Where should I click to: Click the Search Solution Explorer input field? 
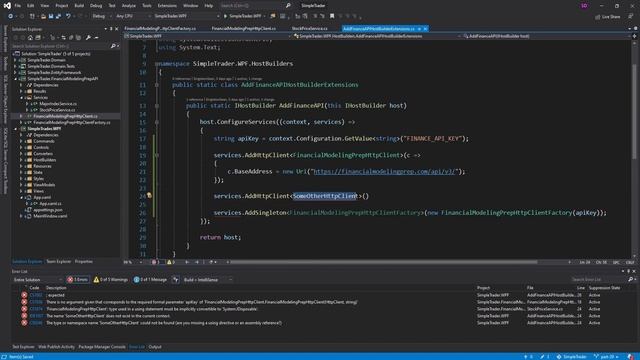(61, 46)
